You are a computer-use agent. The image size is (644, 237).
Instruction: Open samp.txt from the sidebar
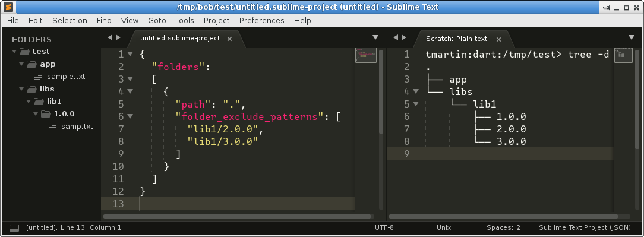(x=77, y=126)
